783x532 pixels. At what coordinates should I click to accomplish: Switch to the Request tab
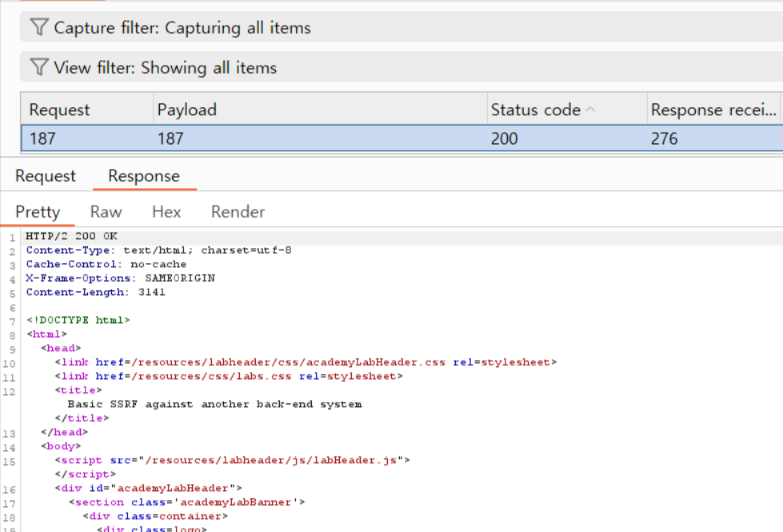pos(46,176)
